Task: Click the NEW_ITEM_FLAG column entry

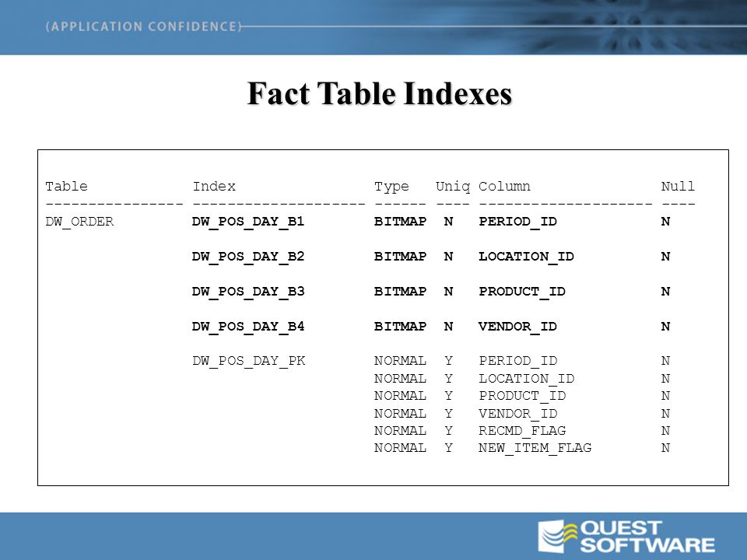Action: point(535,448)
